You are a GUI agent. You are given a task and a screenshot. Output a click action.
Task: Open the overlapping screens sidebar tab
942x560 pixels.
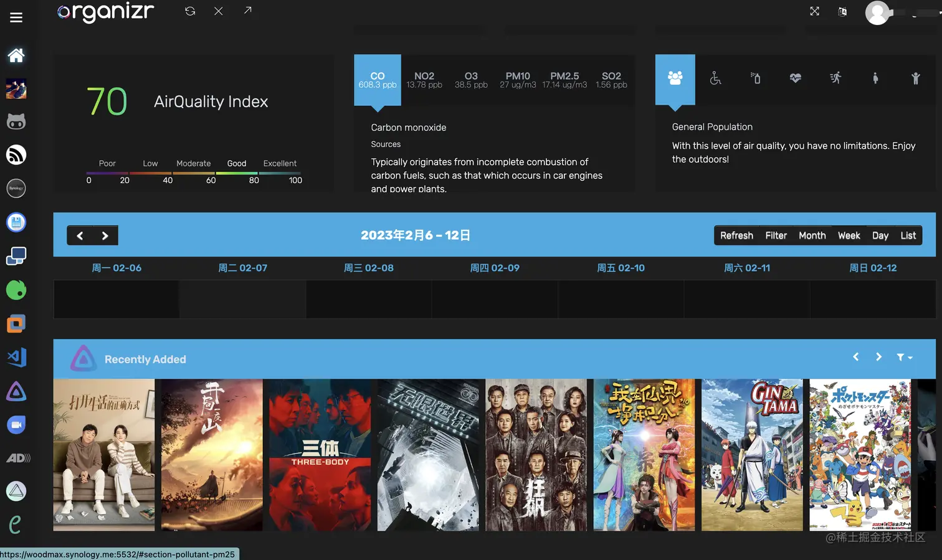click(x=16, y=256)
